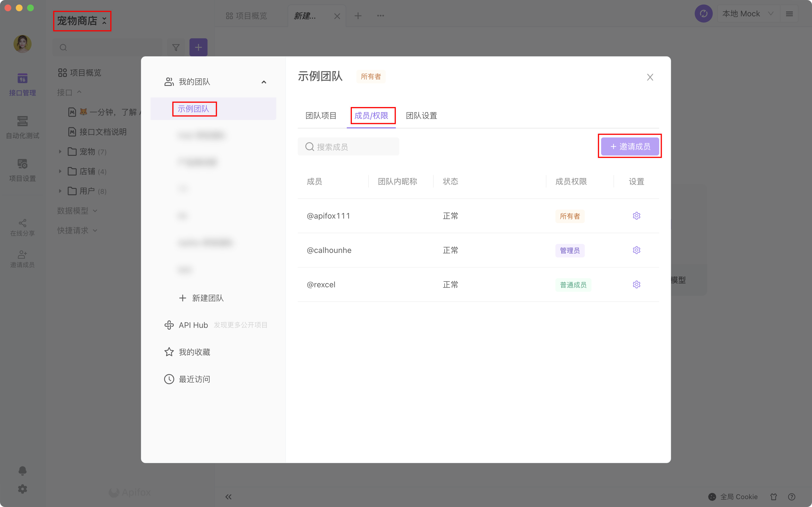Open the notifications bell icon
This screenshot has width=812, height=507.
[22, 470]
